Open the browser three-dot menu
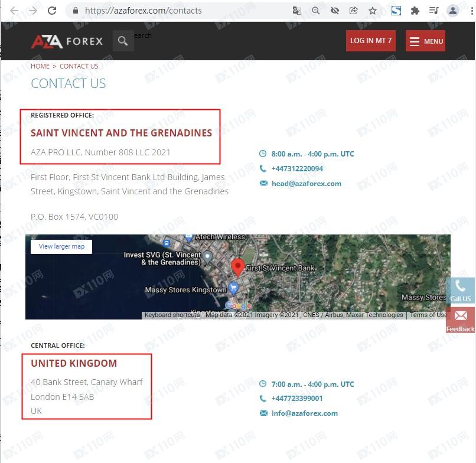This screenshot has width=476, height=463. pos(472,11)
